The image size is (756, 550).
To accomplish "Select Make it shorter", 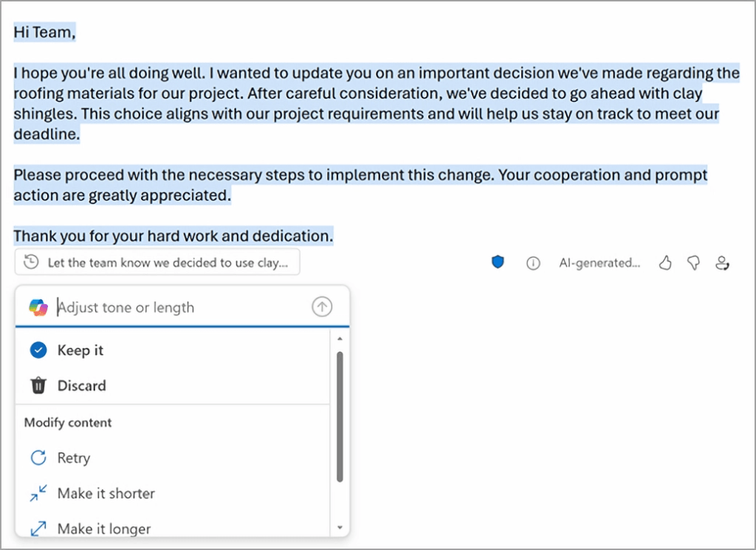I will [x=173, y=493].
